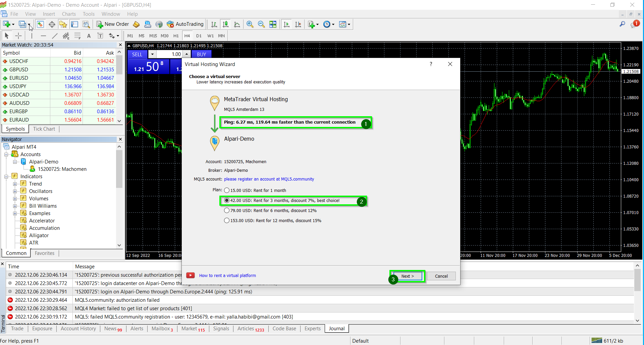The height and width of the screenshot is (345, 644).
Task: Switch chart to D1 timeframe
Action: click(x=199, y=36)
